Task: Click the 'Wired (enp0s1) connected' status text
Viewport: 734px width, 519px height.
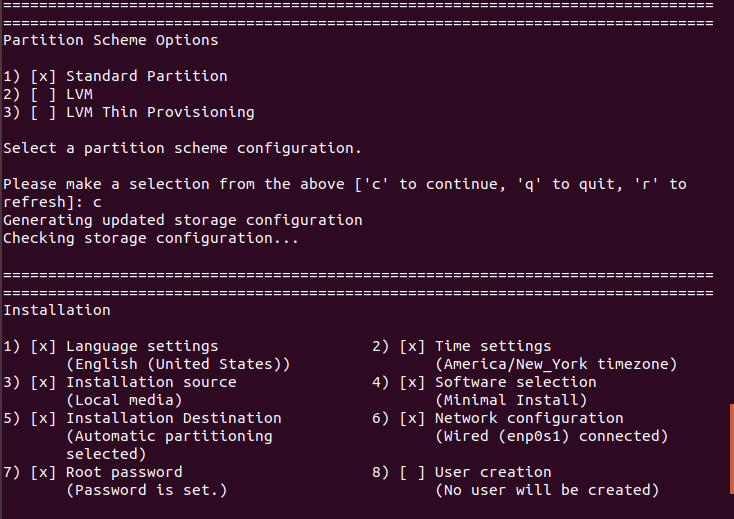Action: (551, 436)
